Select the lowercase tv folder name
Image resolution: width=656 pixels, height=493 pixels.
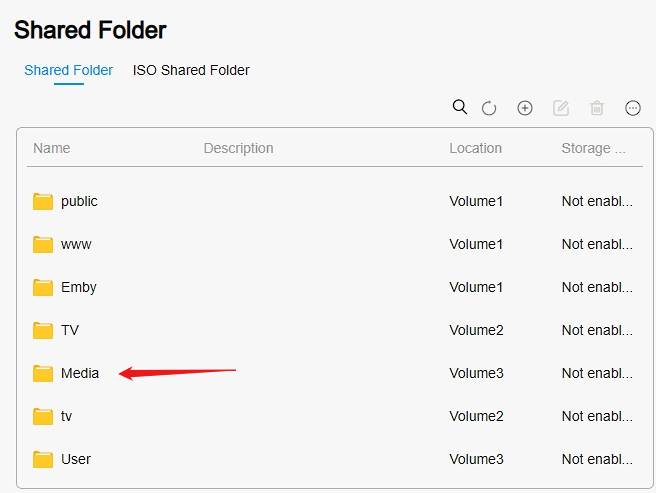click(x=66, y=416)
